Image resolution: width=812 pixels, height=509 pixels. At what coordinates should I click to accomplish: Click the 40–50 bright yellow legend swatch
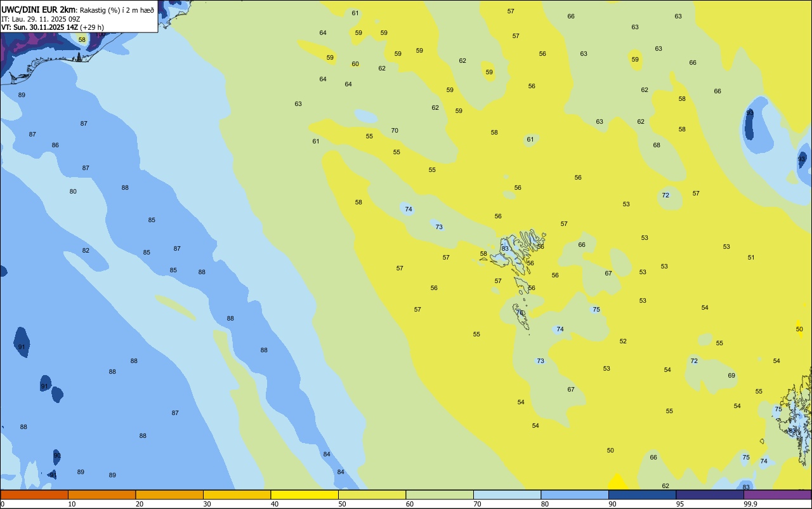point(304,494)
